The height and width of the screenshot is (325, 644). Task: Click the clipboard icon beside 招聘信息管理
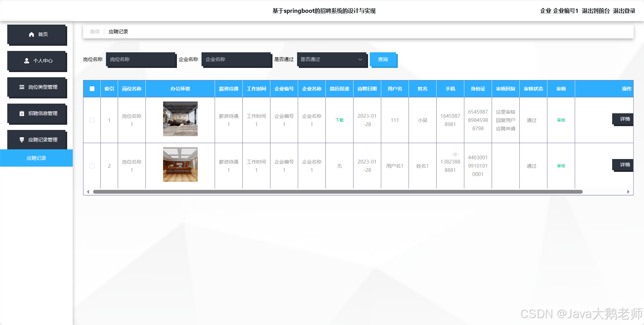coord(22,113)
